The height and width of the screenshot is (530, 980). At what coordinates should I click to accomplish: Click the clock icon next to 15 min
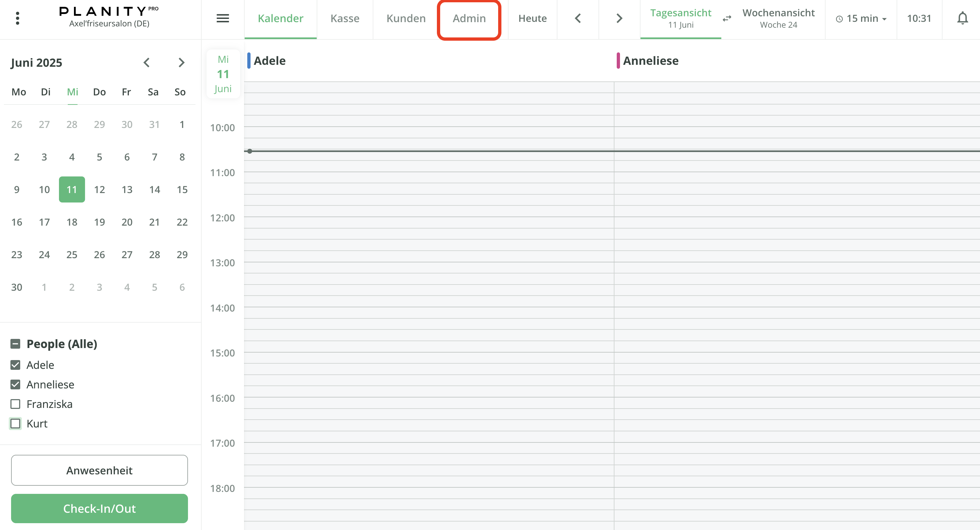pos(840,18)
